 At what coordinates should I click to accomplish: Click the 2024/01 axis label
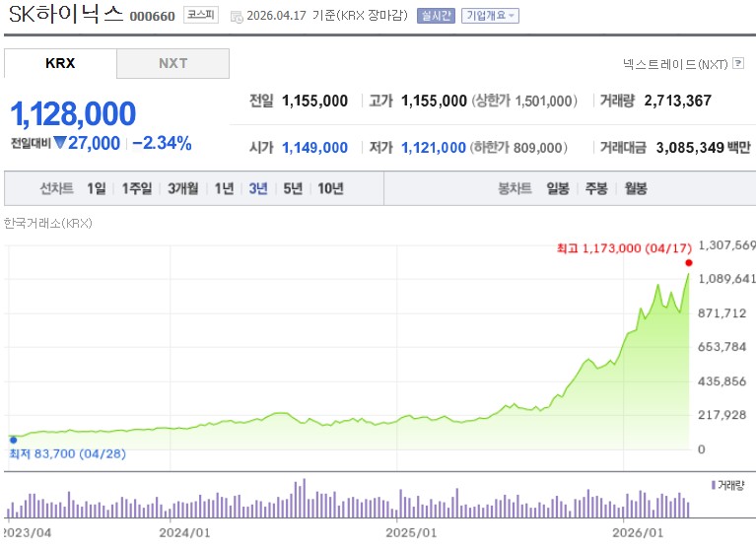(184, 532)
